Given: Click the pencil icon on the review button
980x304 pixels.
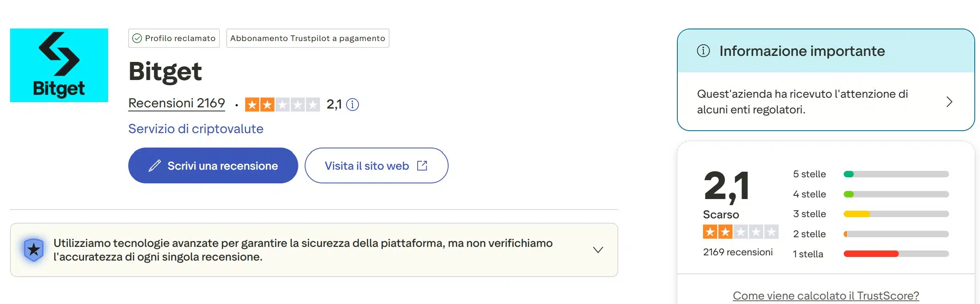Looking at the screenshot, I should pos(155,165).
